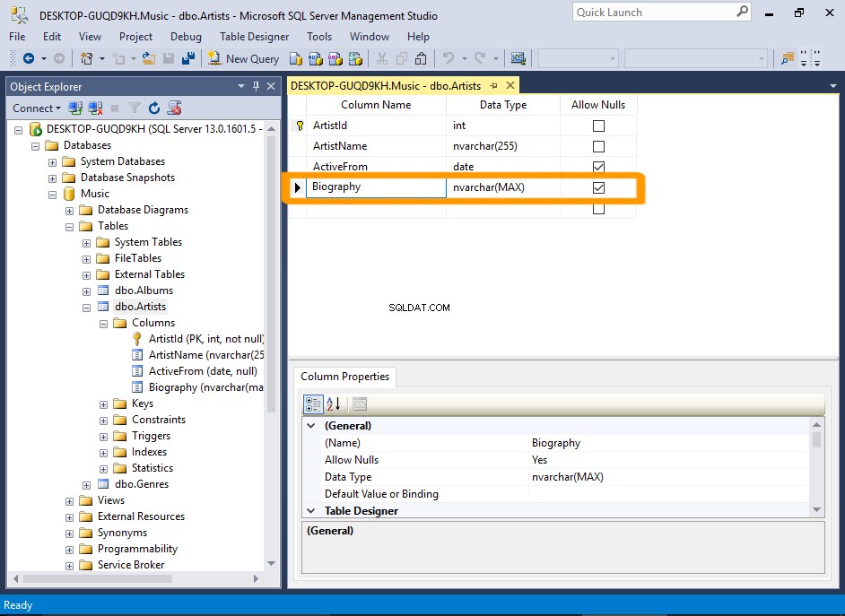Open the document tab list dropdown arrow

tap(833, 85)
